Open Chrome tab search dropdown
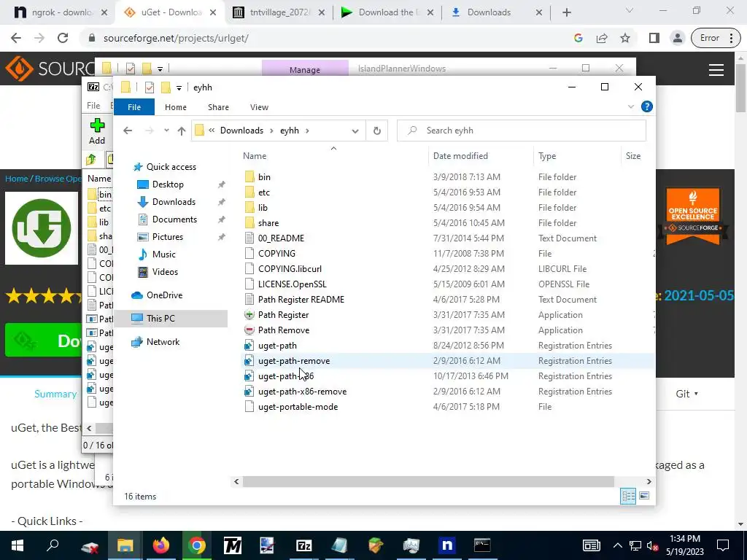This screenshot has width=747, height=560. (630, 10)
